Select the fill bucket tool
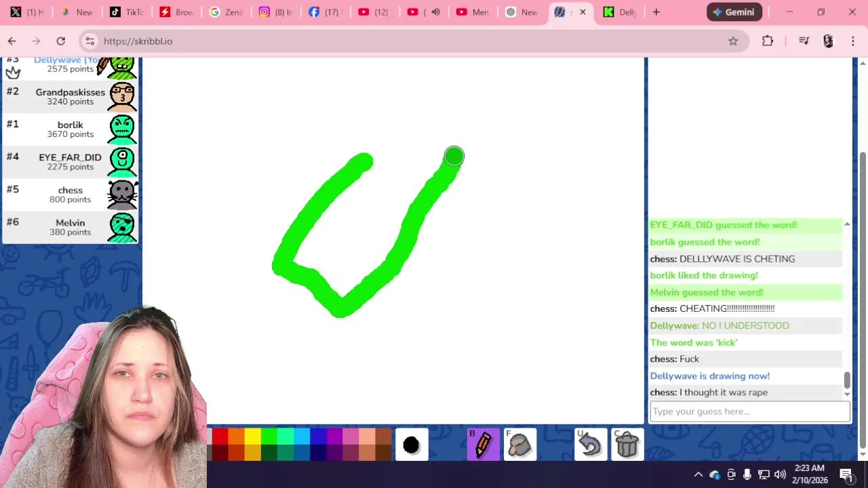Screen dimensions: 868x488 click(520, 445)
